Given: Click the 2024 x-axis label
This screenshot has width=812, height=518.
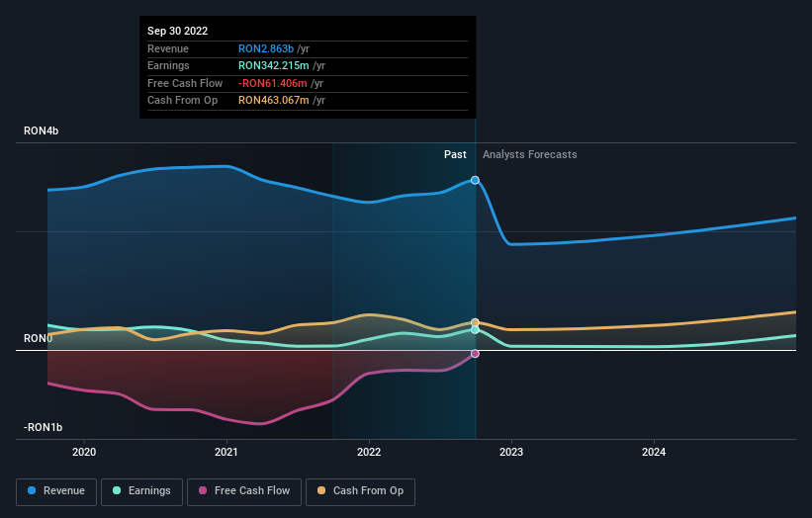Looking at the screenshot, I should [654, 452].
